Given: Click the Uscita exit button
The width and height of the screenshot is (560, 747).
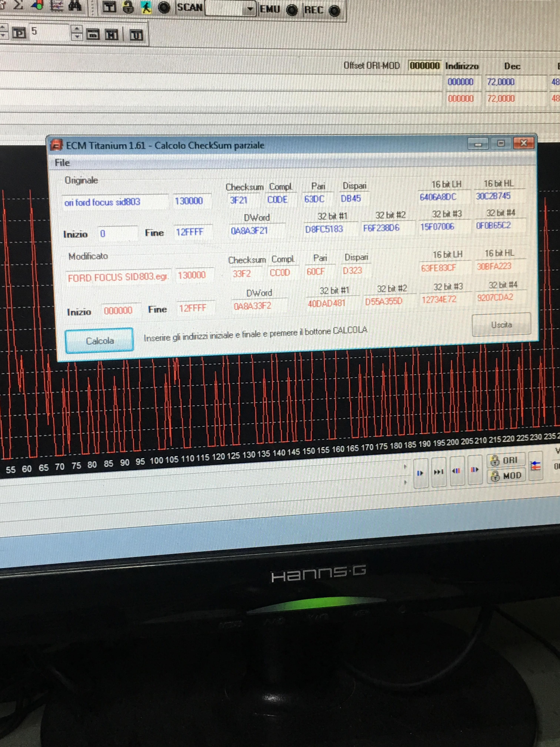Looking at the screenshot, I should [x=501, y=325].
